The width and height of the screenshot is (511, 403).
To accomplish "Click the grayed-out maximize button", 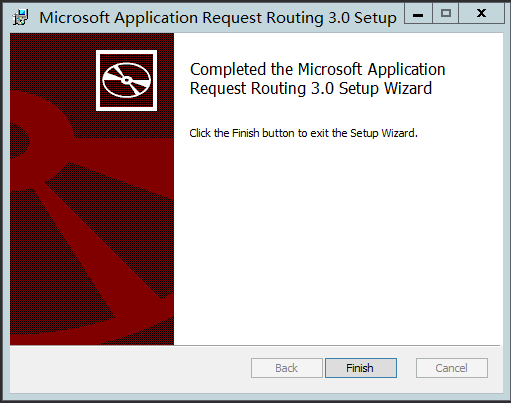I will coord(446,13).
